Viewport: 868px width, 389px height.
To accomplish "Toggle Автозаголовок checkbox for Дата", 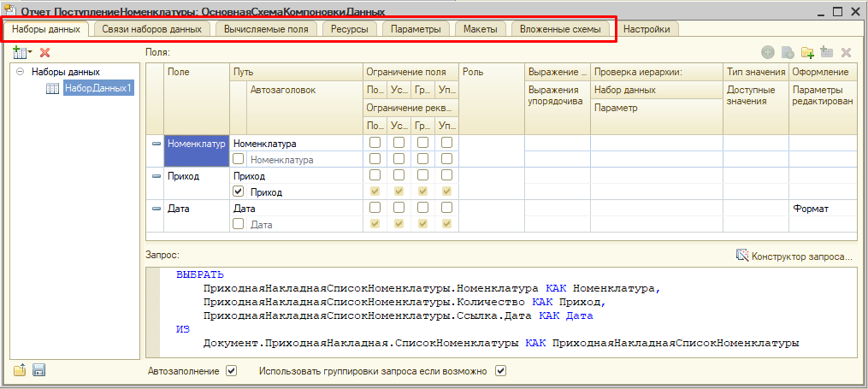I will tap(239, 225).
